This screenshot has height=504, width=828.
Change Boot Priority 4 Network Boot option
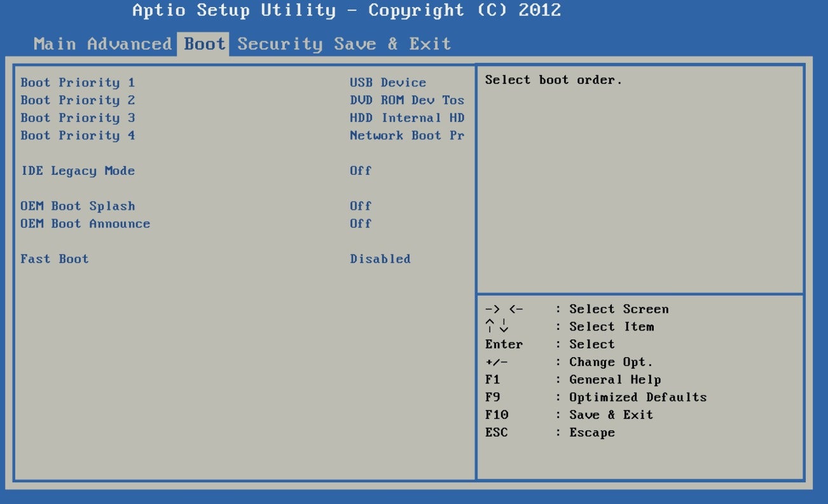click(x=78, y=135)
